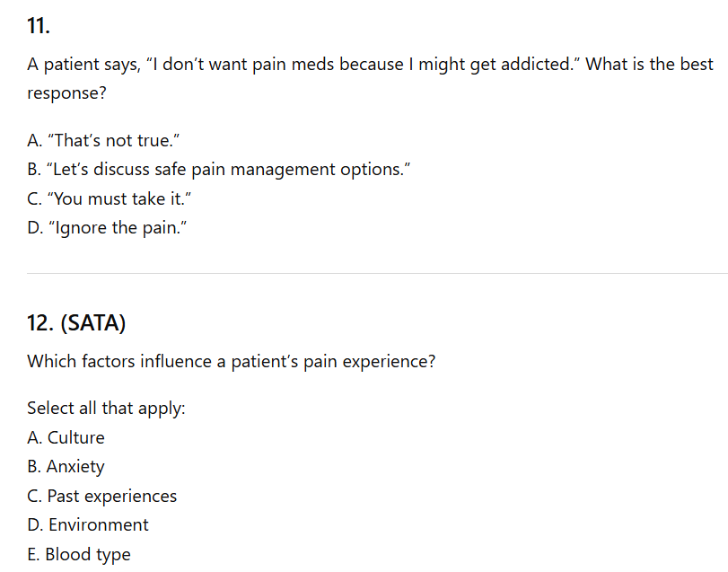Select the Environment answer choice
The width and height of the screenshot is (728, 572).
click(88, 524)
